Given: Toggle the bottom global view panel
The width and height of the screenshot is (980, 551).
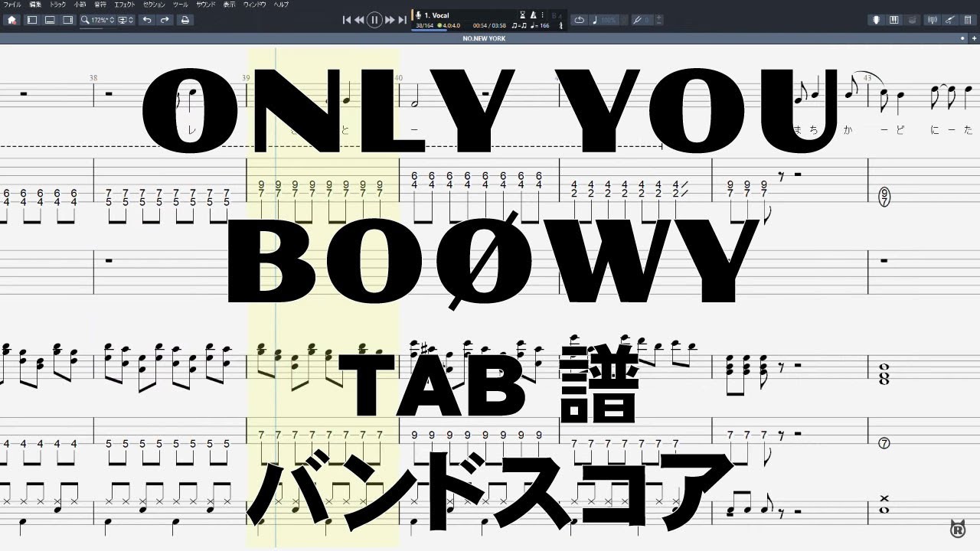Looking at the screenshot, I should tap(50, 20).
